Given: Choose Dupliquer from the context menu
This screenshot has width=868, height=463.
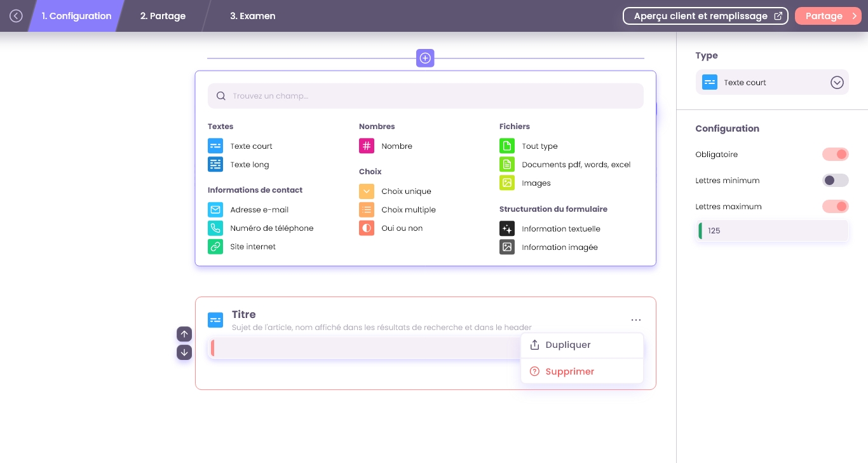Looking at the screenshot, I should 568,345.
